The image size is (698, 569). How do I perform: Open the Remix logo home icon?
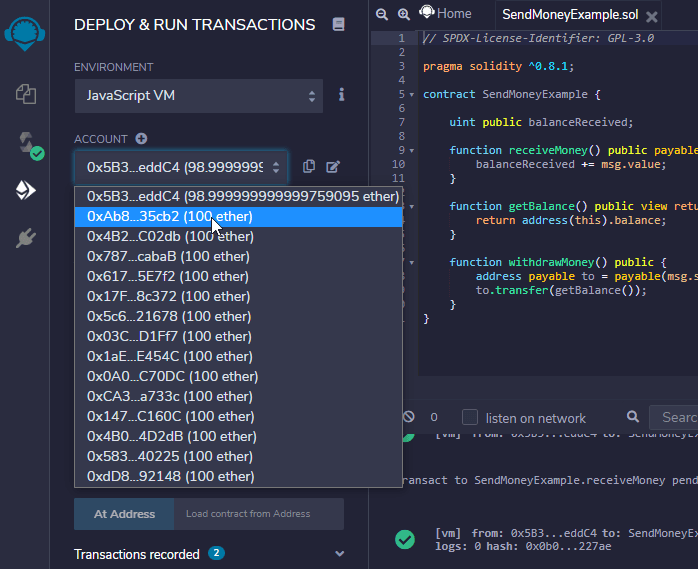click(x=24, y=34)
